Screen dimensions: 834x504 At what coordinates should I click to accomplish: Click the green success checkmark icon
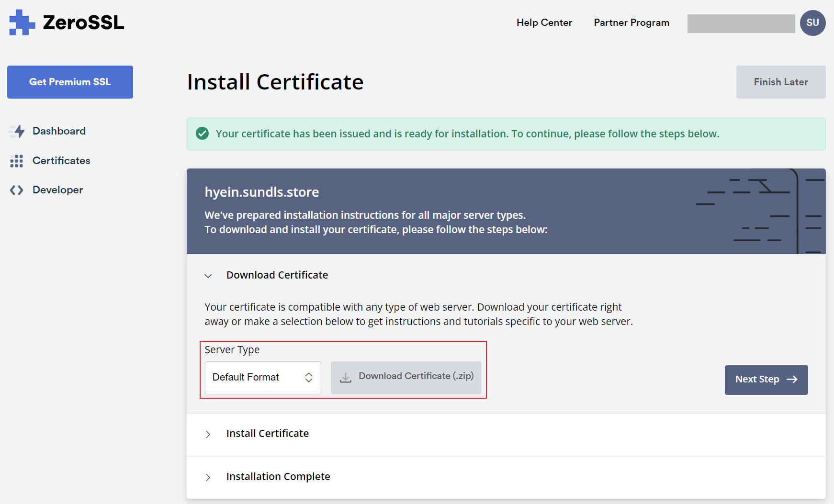point(203,134)
